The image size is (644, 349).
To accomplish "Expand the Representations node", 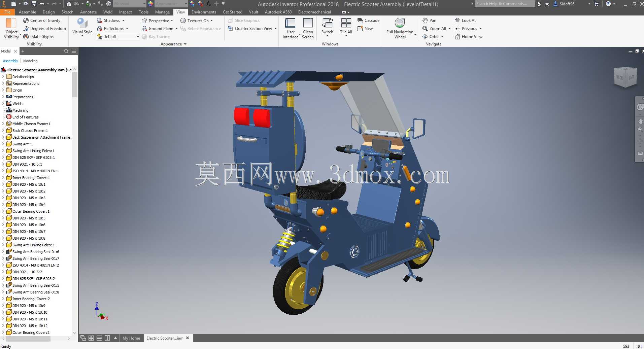I will point(3,83).
